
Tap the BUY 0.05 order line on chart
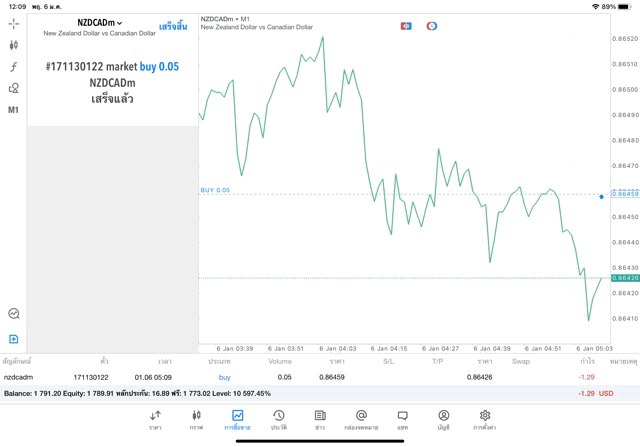tap(215, 190)
